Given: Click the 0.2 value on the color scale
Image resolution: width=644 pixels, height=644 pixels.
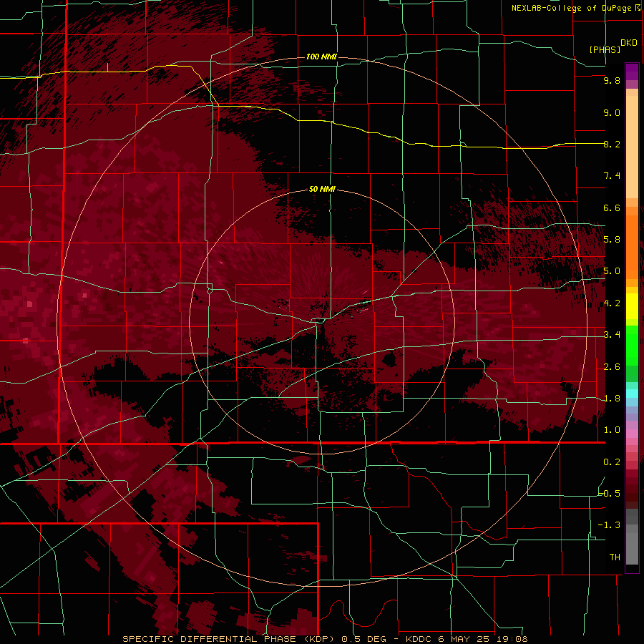Looking at the screenshot, I should click(x=612, y=462).
